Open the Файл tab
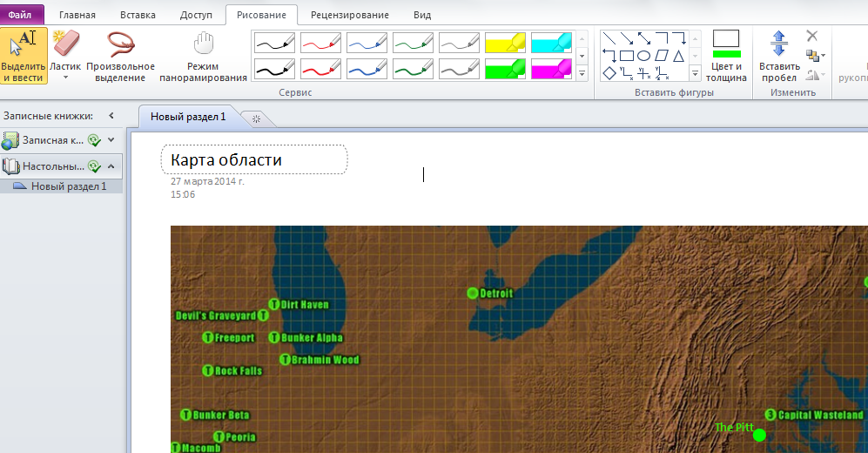Viewport: 868px width, 453px height. tap(21, 15)
